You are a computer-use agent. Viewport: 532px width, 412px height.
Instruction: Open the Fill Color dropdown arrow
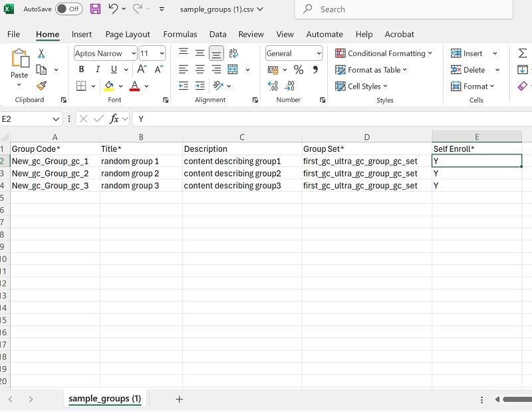click(x=119, y=85)
